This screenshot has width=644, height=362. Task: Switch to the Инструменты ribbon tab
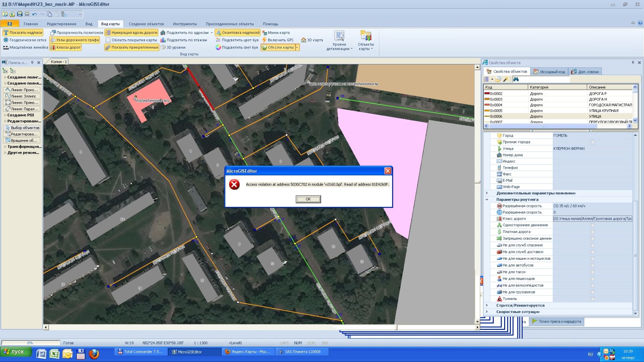pos(185,24)
